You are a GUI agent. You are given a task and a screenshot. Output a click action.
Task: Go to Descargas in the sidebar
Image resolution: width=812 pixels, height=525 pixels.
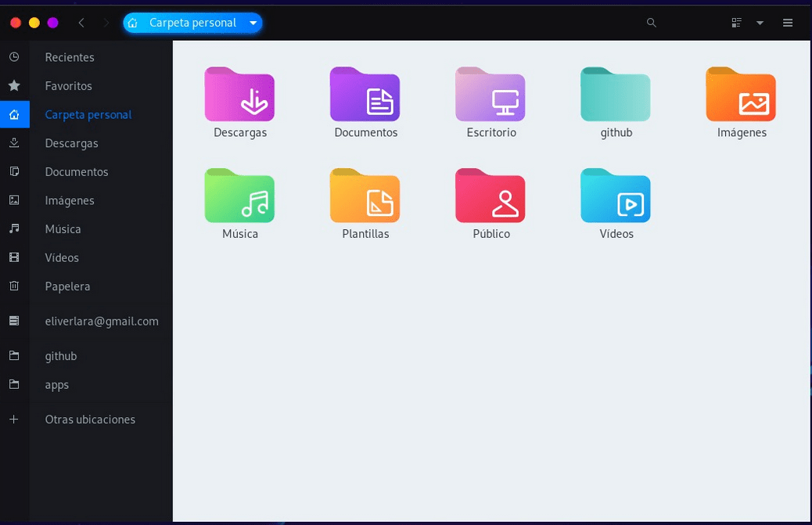pyautogui.click(x=71, y=143)
